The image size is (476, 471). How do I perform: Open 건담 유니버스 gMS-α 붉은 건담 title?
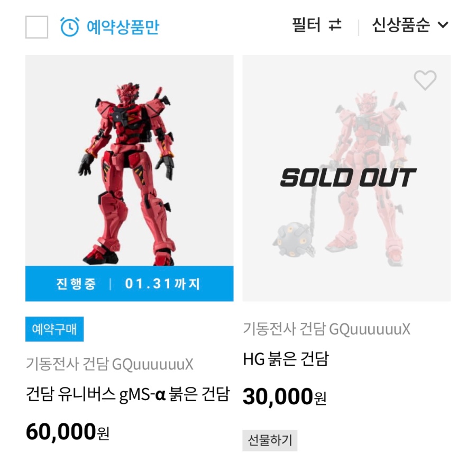point(127,394)
